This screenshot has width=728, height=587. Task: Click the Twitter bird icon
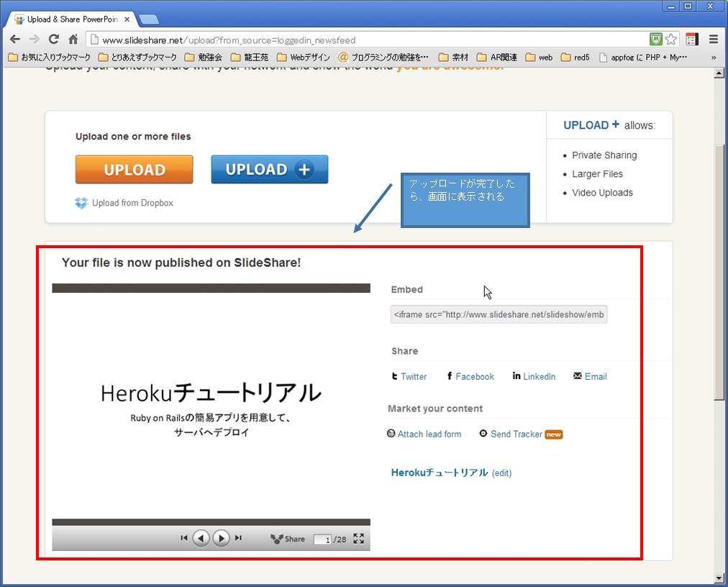pos(395,376)
